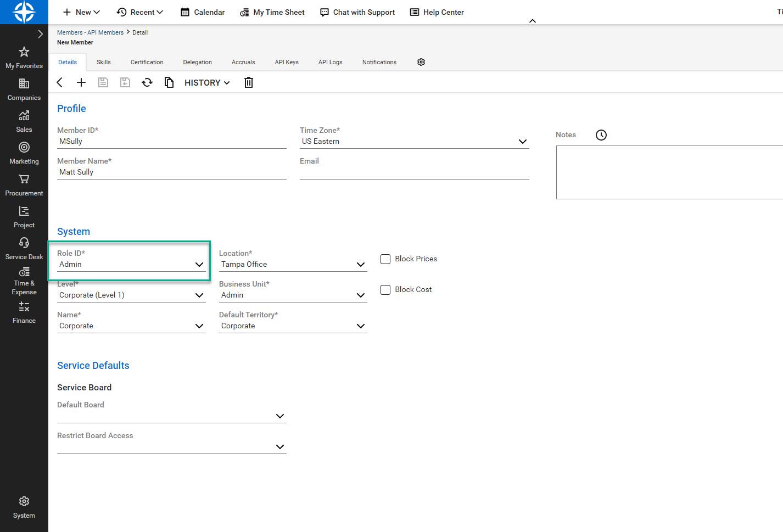
Task: Switch to the Skills tab
Action: tap(103, 62)
